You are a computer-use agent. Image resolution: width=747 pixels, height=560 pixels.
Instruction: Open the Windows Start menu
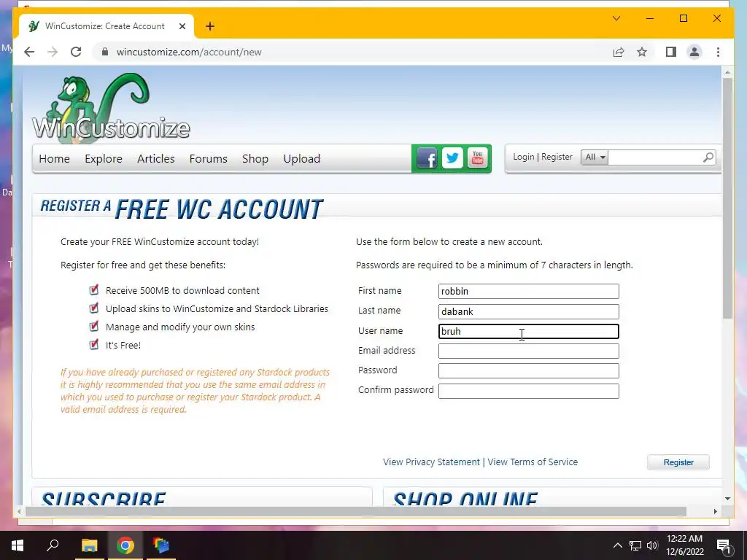(x=18, y=545)
